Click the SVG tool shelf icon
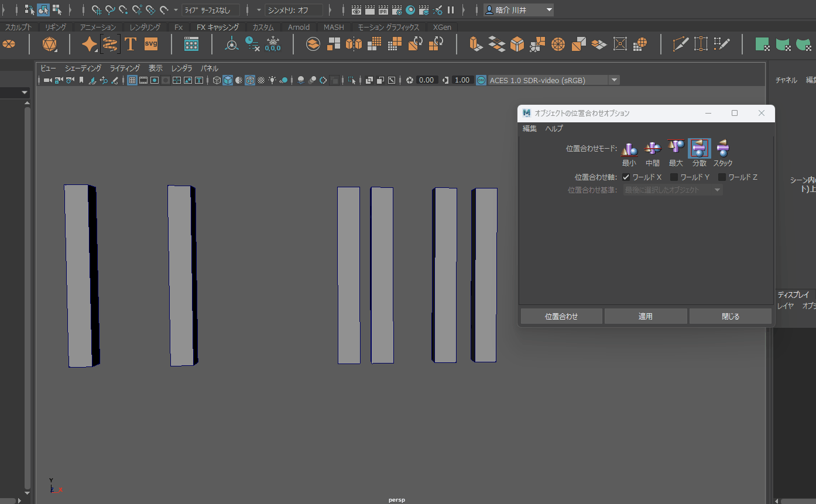 click(151, 44)
